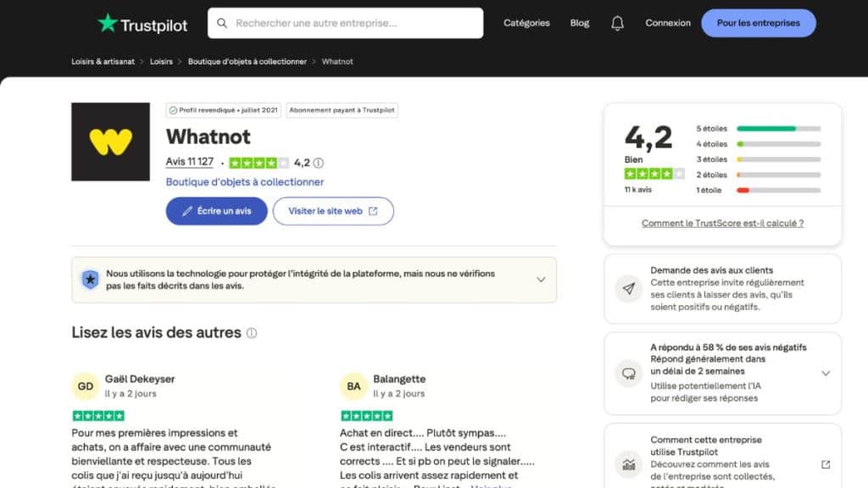The height and width of the screenshot is (488, 868).
Task: Click paper plane icon in Demande des avis
Action: click(x=629, y=289)
